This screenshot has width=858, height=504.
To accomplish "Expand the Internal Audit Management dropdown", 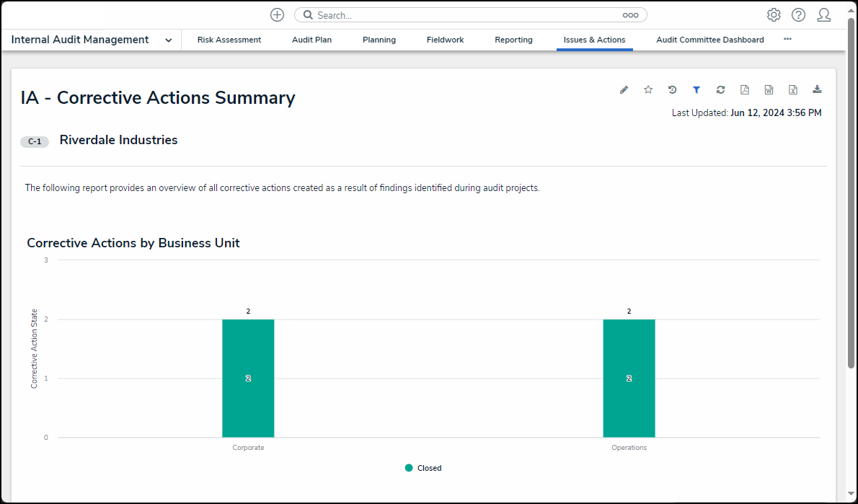I will click(168, 40).
